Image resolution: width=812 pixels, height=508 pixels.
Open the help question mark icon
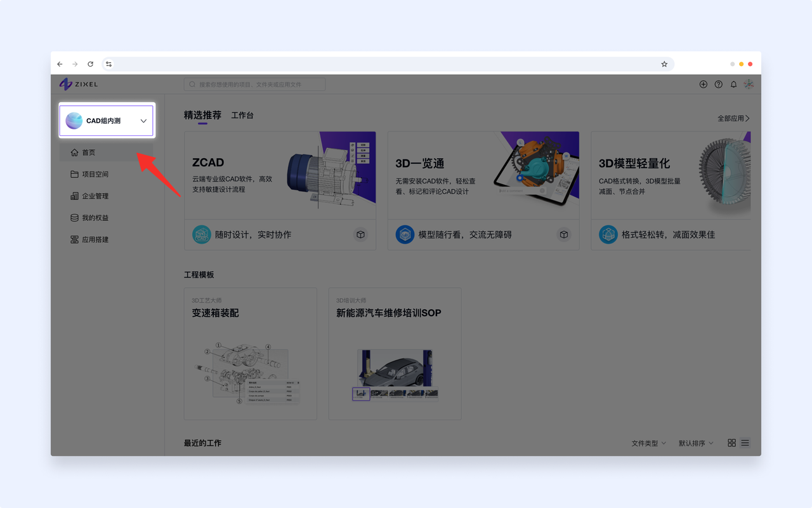(718, 84)
